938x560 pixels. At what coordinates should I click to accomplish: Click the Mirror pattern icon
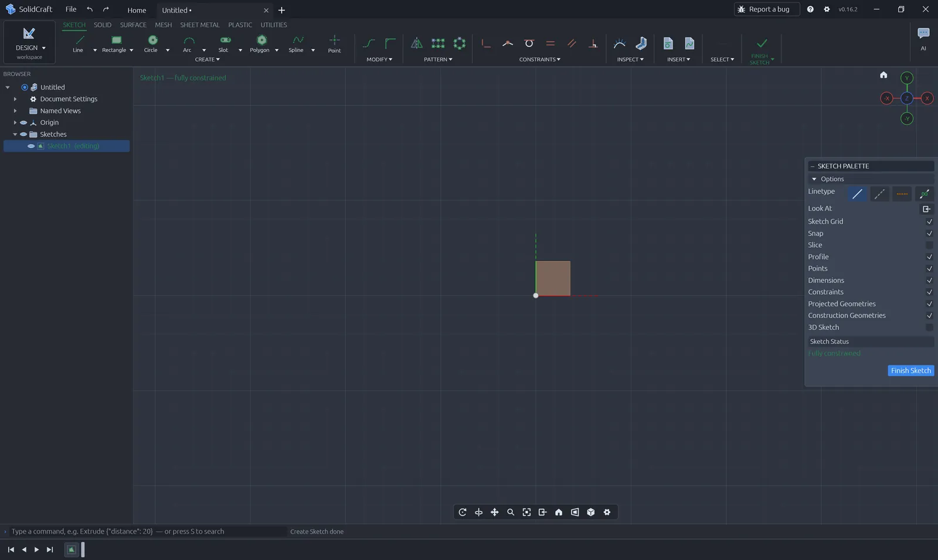pyautogui.click(x=416, y=43)
